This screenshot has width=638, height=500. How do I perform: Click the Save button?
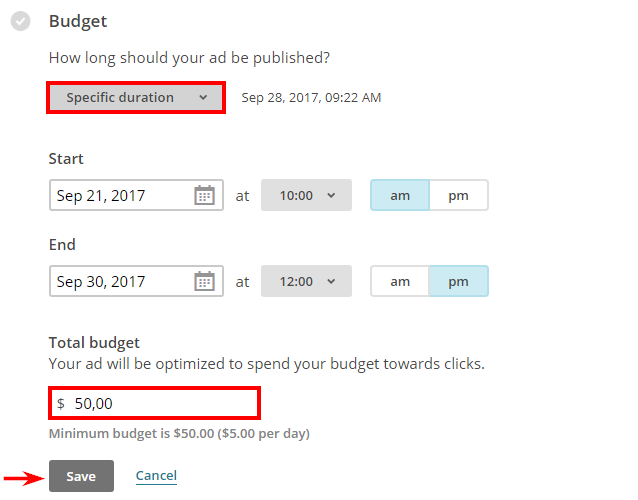(x=81, y=476)
